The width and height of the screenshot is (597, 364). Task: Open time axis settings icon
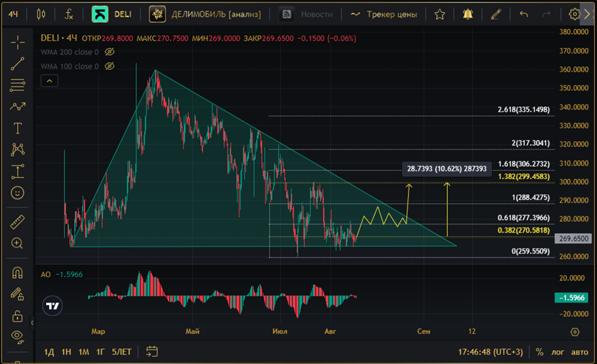[575, 332]
